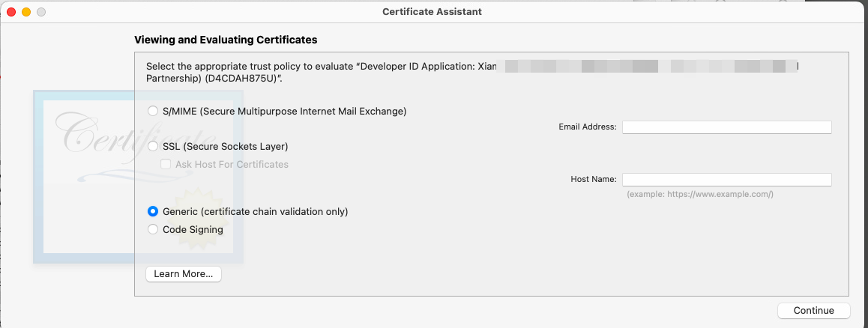Click into the Email Address field

(x=726, y=127)
